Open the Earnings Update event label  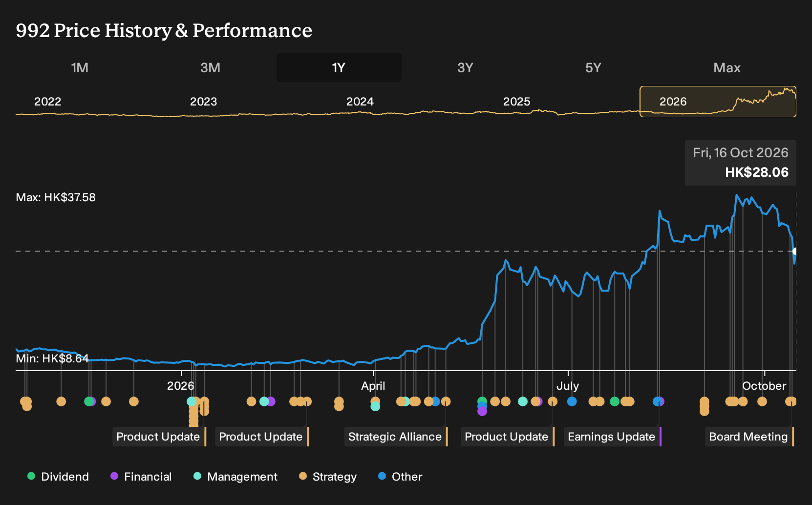click(612, 437)
